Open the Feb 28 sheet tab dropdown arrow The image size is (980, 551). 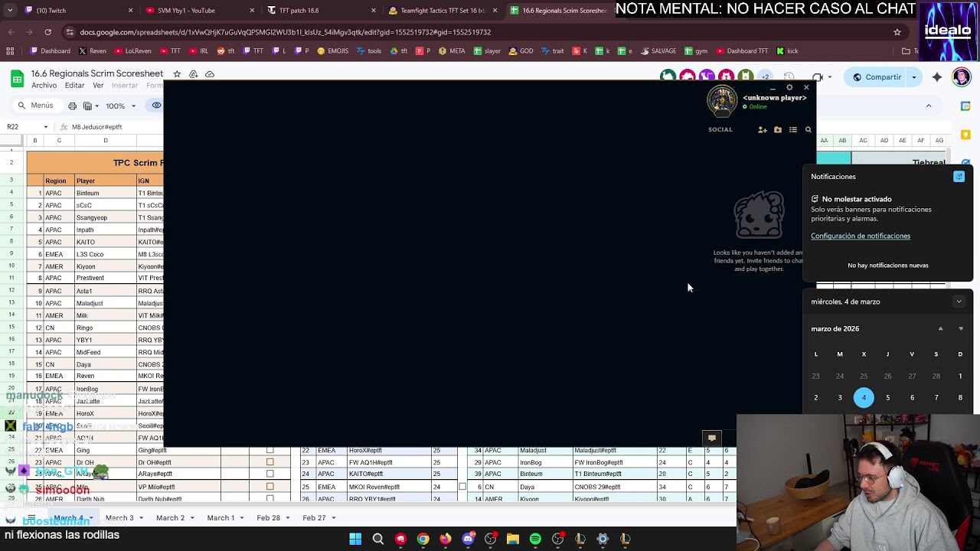click(288, 518)
